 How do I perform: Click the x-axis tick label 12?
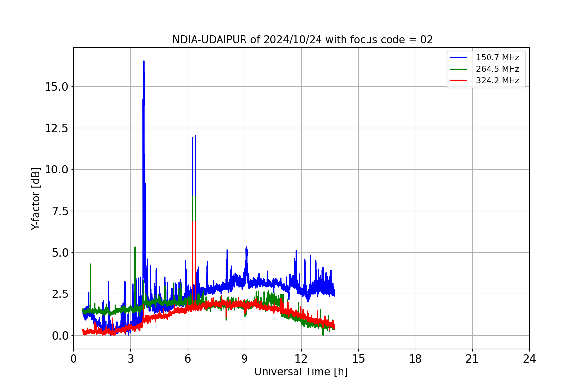point(301,359)
